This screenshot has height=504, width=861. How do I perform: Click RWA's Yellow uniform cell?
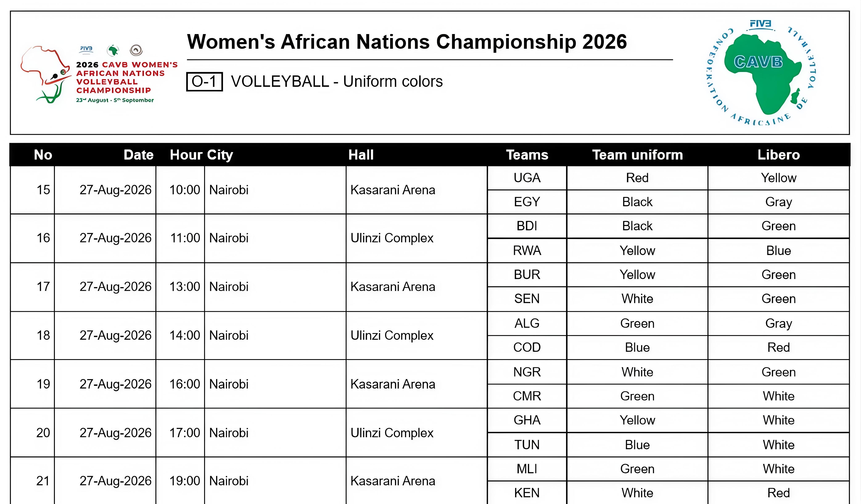[x=637, y=251]
